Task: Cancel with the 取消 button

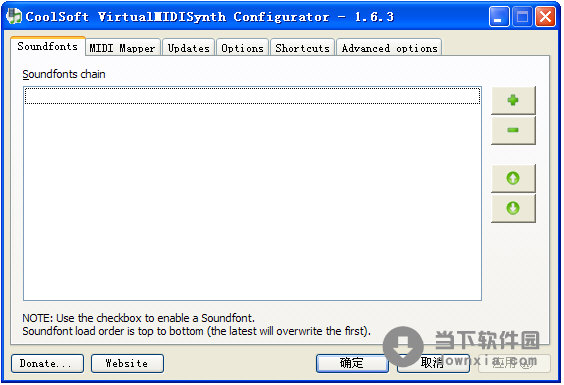Action: point(433,363)
